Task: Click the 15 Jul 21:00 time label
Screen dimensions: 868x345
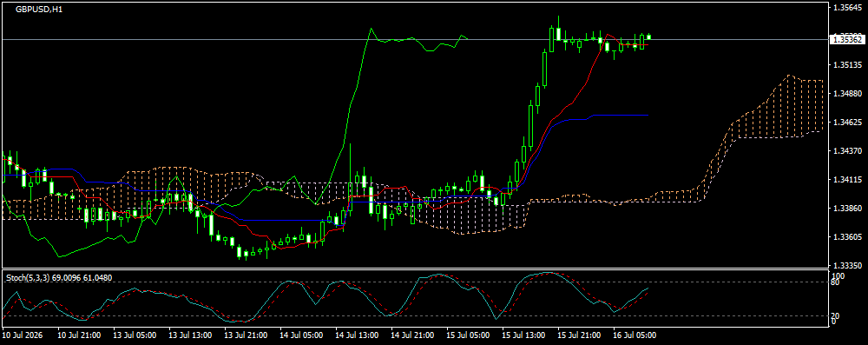Action: [x=579, y=335]
